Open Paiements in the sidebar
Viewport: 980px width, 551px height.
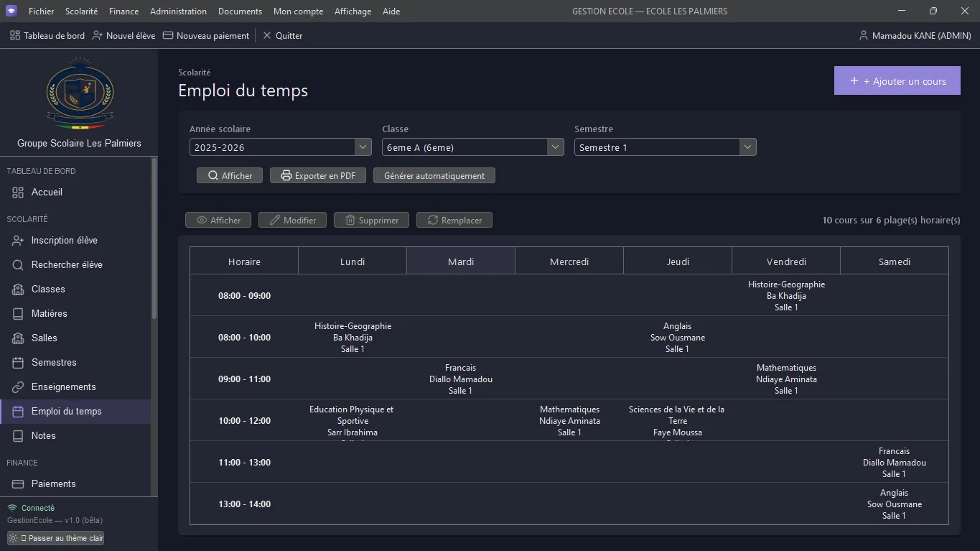75,483
